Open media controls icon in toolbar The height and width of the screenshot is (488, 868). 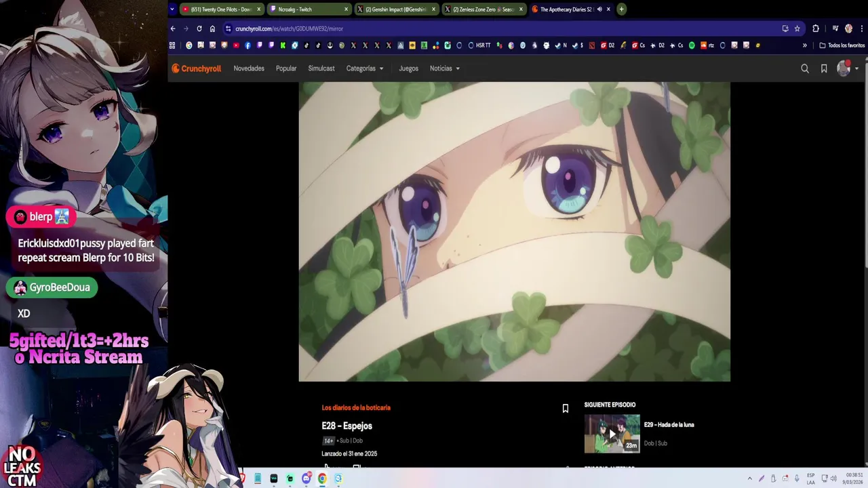835,28
